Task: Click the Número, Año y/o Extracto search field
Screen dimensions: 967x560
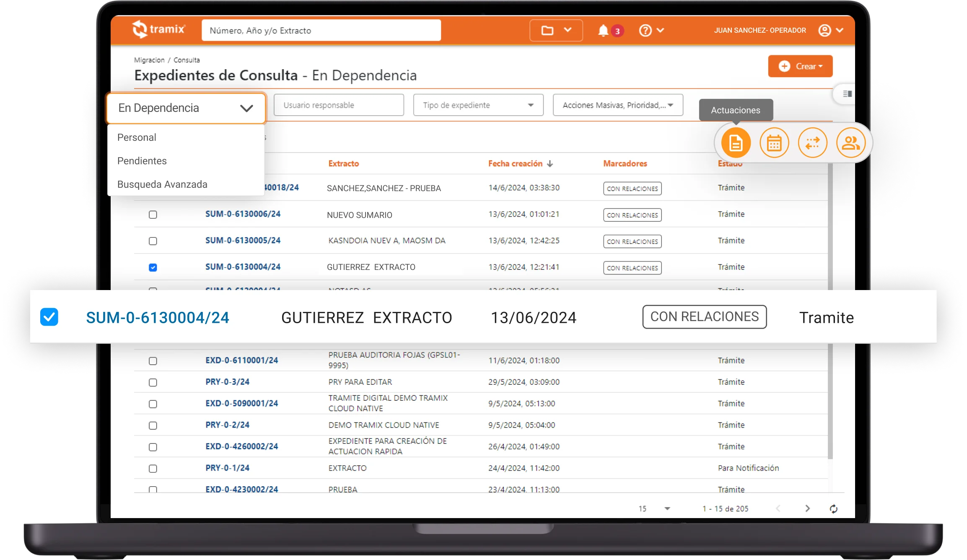Action: point(321,30)
